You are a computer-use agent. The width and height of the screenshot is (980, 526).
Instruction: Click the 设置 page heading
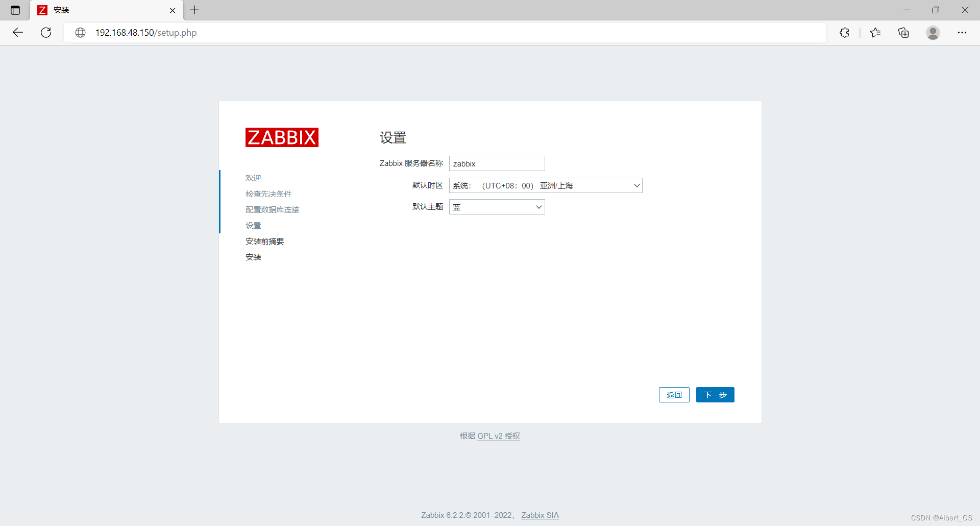pyautogui.click(x=393, y=138)
